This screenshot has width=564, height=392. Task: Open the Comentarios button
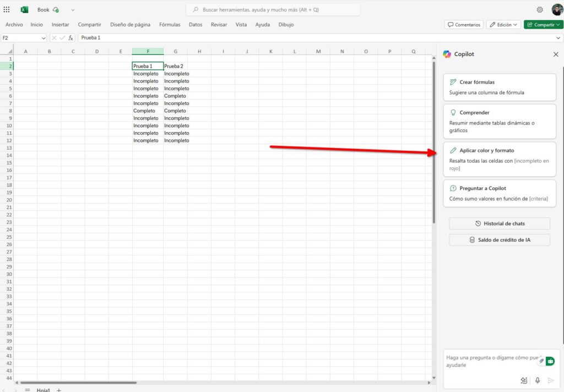pyautogui.click(x=464, y=24)
